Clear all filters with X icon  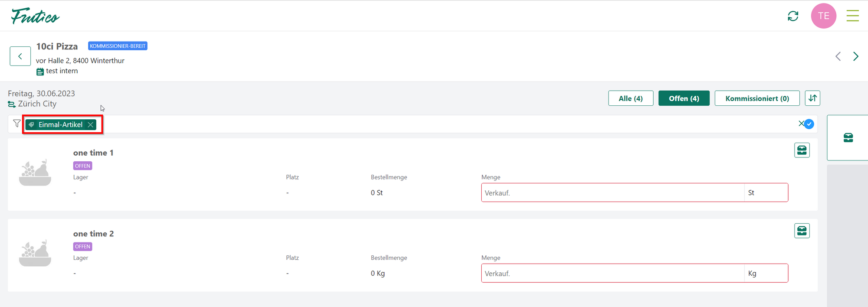pyautogui.click(x=801, y=124)
